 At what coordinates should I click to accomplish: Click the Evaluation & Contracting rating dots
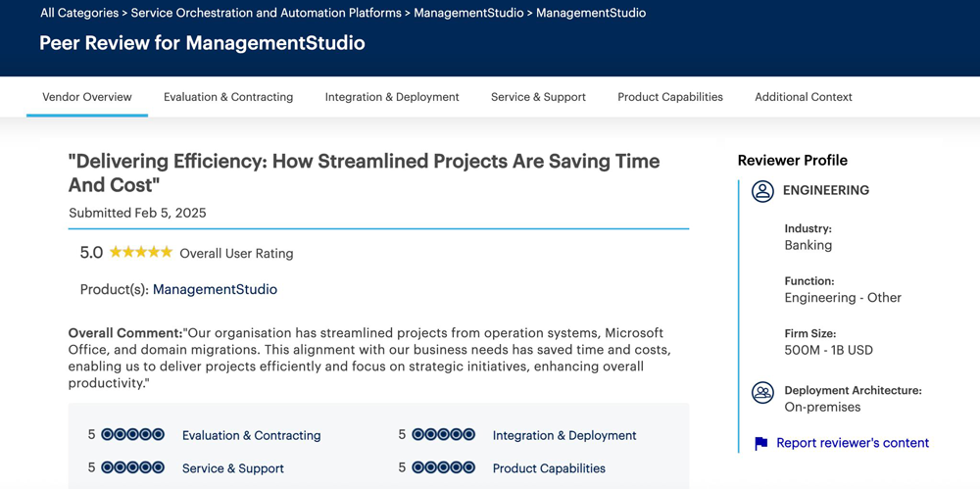click(x=132, y=435)
